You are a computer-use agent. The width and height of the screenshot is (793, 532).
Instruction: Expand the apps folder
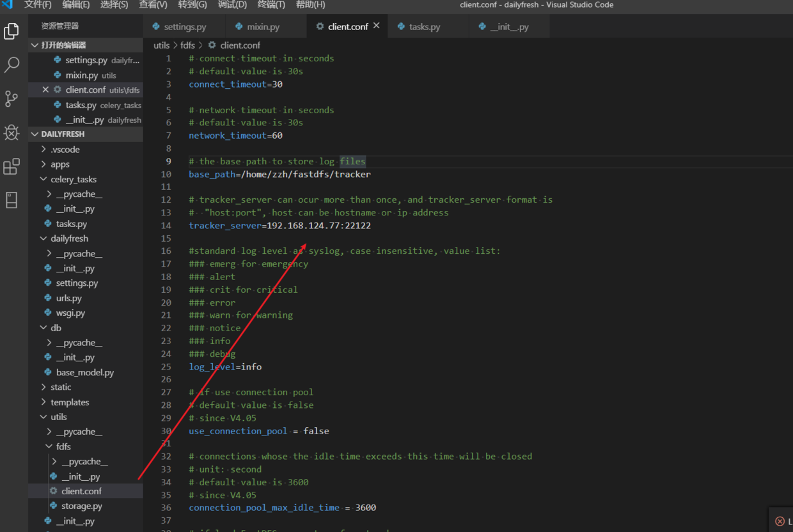(x=86, y=164)
